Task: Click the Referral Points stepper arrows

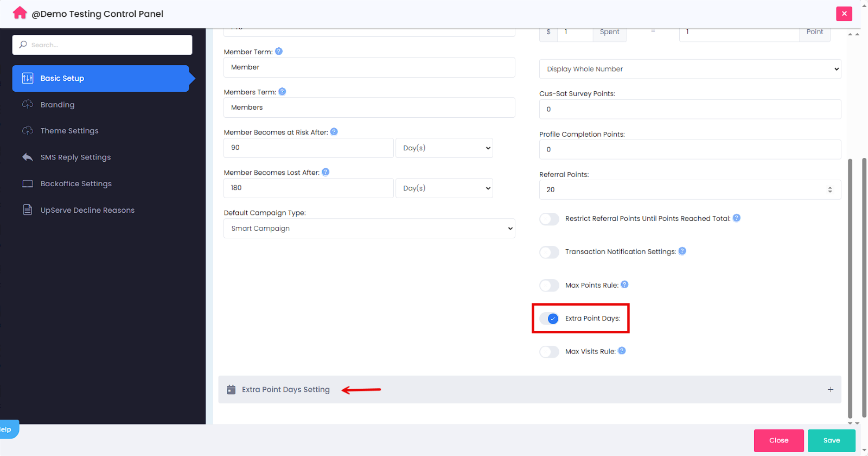Action: (830, 189)
